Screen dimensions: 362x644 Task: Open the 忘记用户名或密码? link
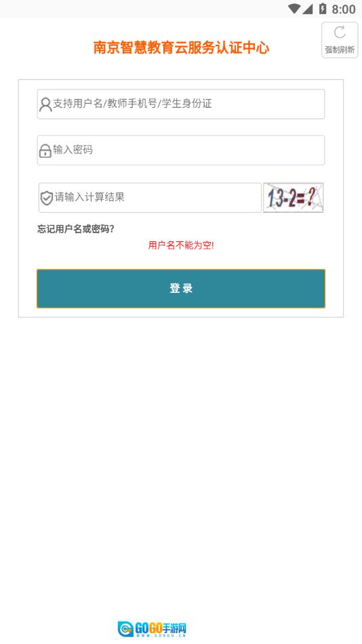coord(76,229)
